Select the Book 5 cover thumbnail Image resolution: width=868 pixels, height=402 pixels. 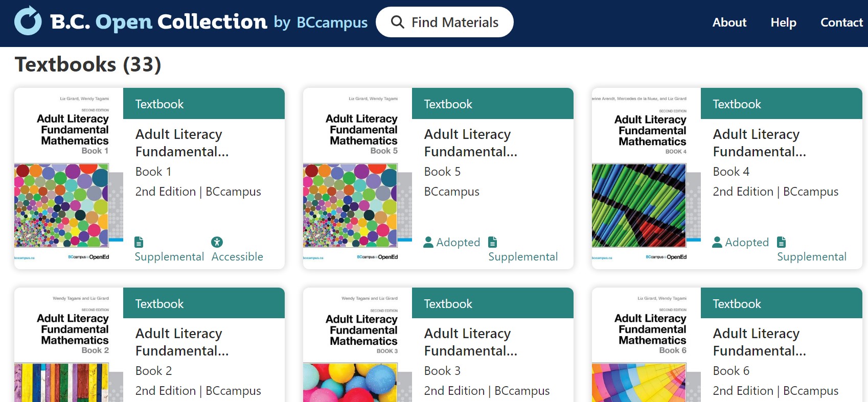357,178
